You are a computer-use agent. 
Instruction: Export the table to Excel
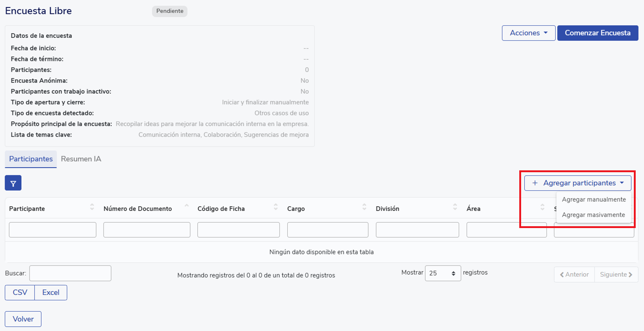(51, 293)
